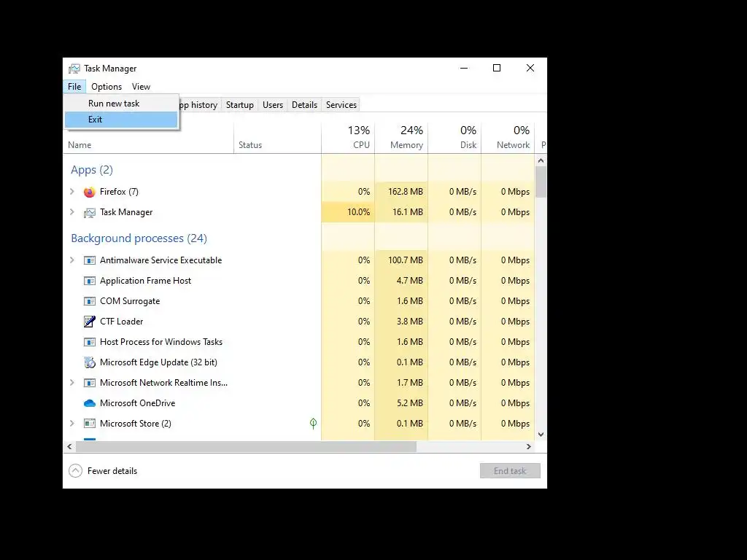
Task: Click the vertical scrollbar down arrow
Action: (541, 435)
